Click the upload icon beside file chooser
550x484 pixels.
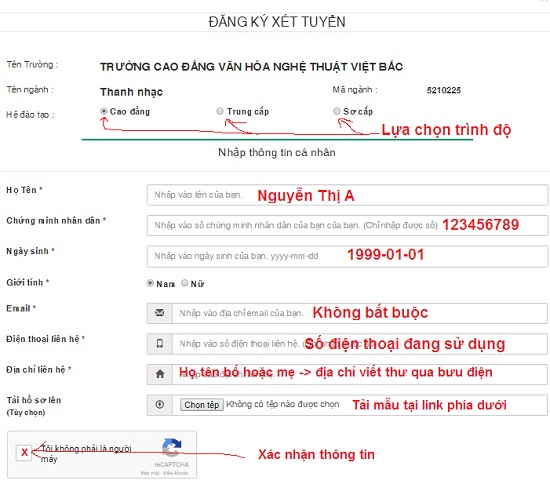160,405
